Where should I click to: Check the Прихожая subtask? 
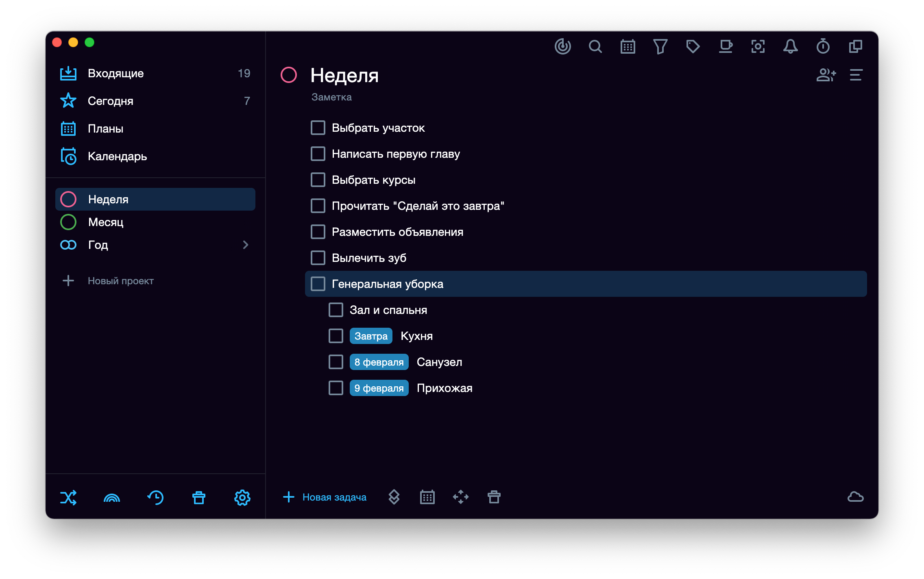[336, 388]
